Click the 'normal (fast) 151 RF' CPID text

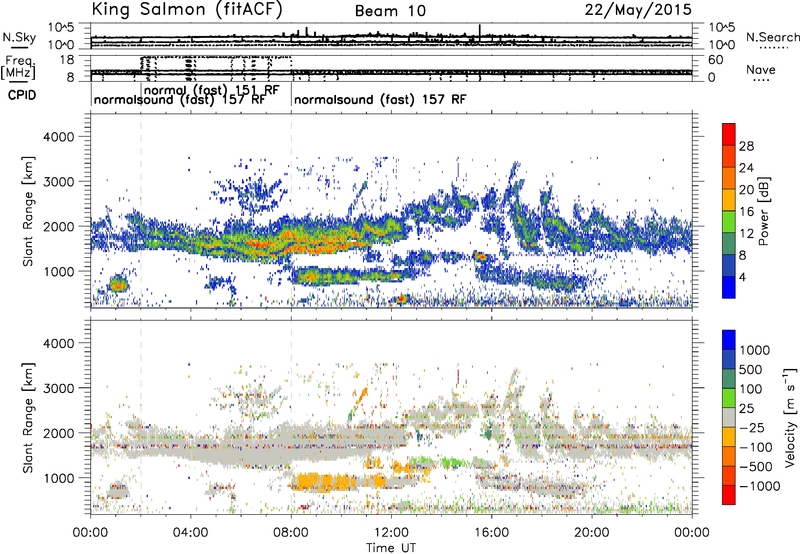pos(212,90)
